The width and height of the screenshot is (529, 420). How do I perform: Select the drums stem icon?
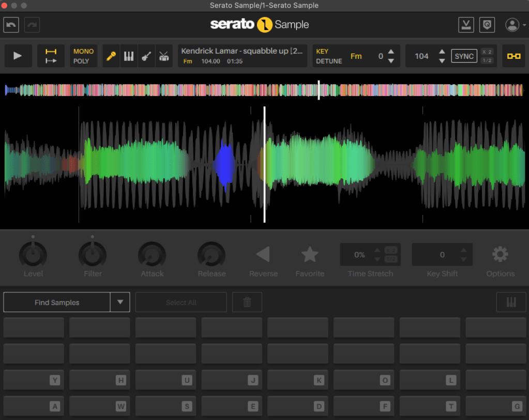tap(164, 56)
